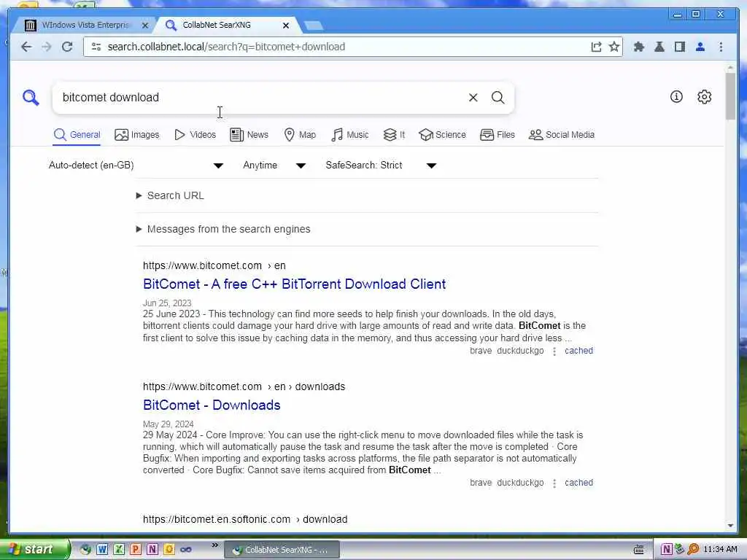Click the https://www.bitcomet.com › en › downloads URL
Viewport: 747px width, 560px height.
click(244, 386)
